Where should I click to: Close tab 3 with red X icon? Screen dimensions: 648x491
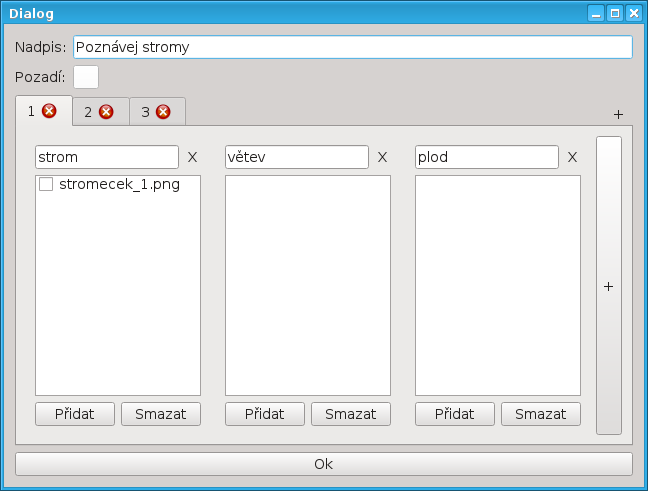click(x=163, y=112)
